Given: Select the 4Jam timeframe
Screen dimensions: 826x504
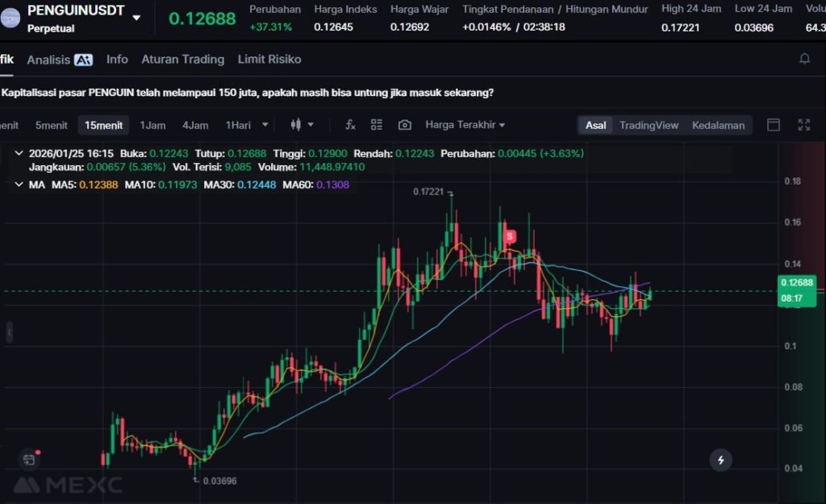Looking at the screenshot, I should tap(195, 125).
